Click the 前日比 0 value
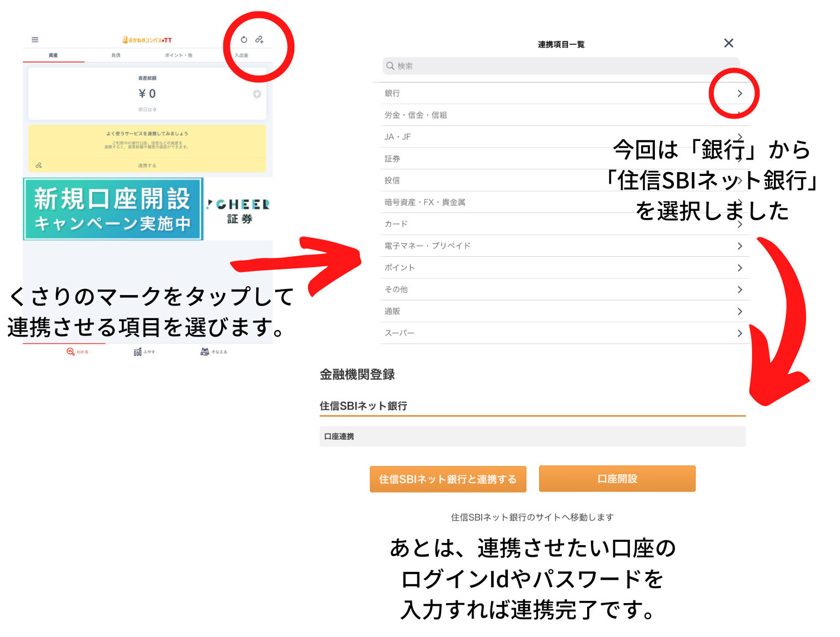The image size is (840, 637). pyautogui.click(x=147, y=110)
